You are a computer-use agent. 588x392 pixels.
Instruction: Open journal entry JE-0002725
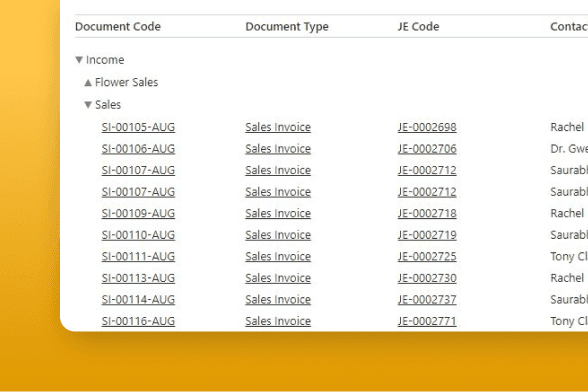tap(427, 256)
